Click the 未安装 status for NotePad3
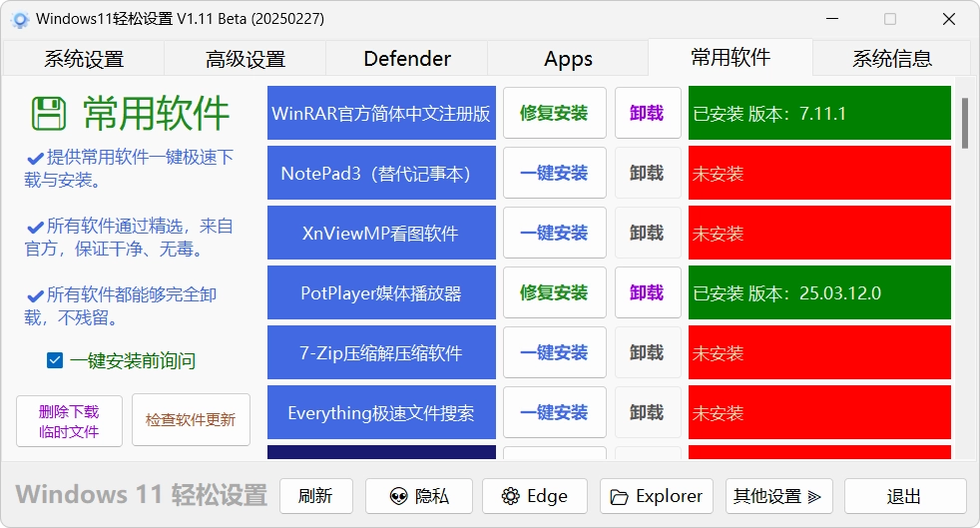Screen dimensions: 980x528 click(x=819, y=173)
